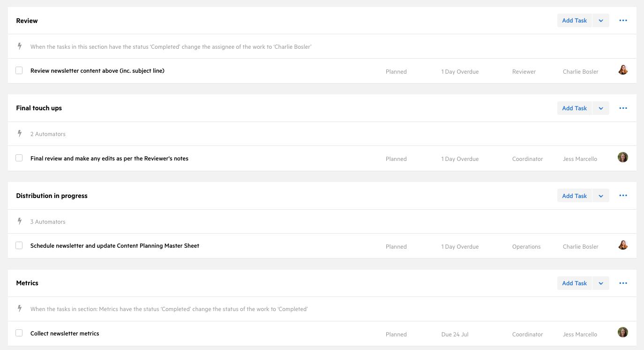The image size is (644, 350).
Task: Tick the checkbox on Schedule newsletter task
Action: (x=19, y=245)
